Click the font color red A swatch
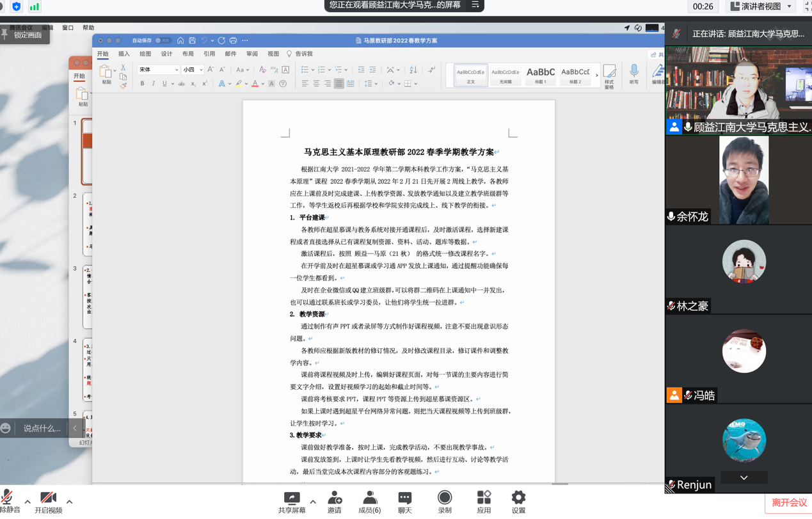The image size is (812, 519). [255, 84]
